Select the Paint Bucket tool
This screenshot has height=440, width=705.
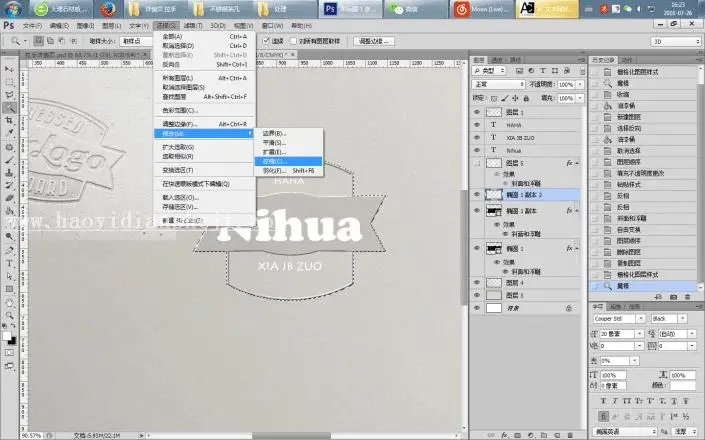(x=9, y=211)
